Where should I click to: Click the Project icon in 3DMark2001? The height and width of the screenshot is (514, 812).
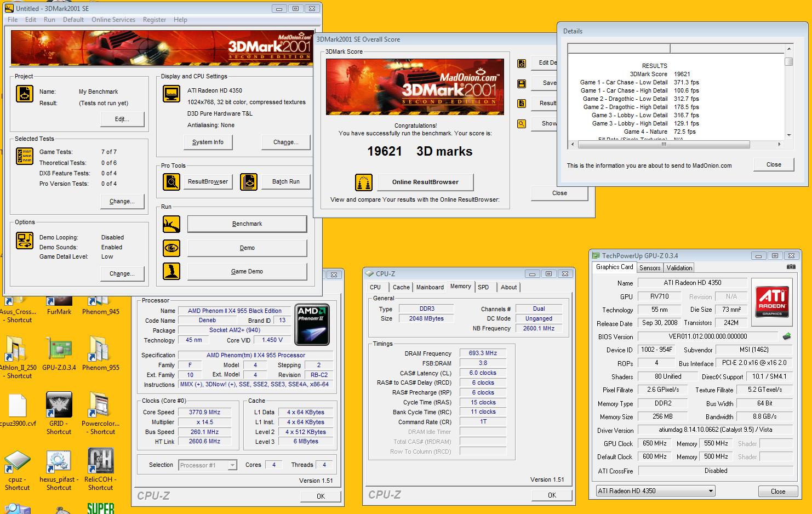pos(25,94)
